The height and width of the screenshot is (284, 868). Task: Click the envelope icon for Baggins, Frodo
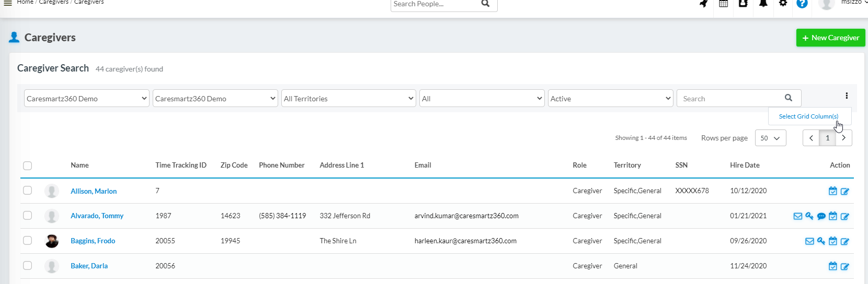coord(809,241)
